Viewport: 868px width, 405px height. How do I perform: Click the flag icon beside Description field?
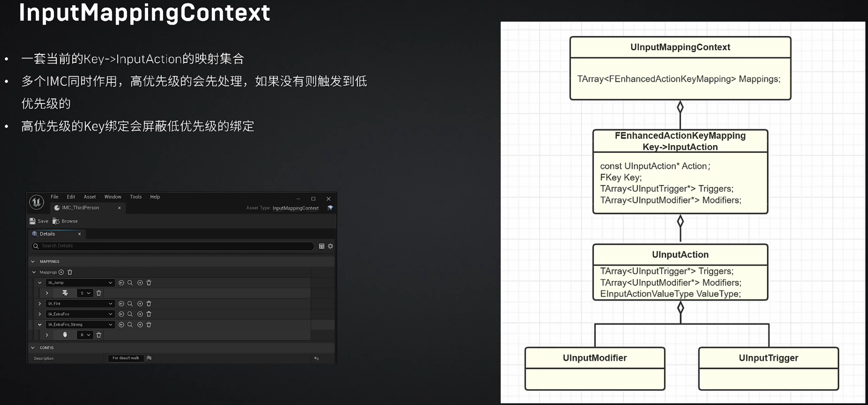(149, 358)
